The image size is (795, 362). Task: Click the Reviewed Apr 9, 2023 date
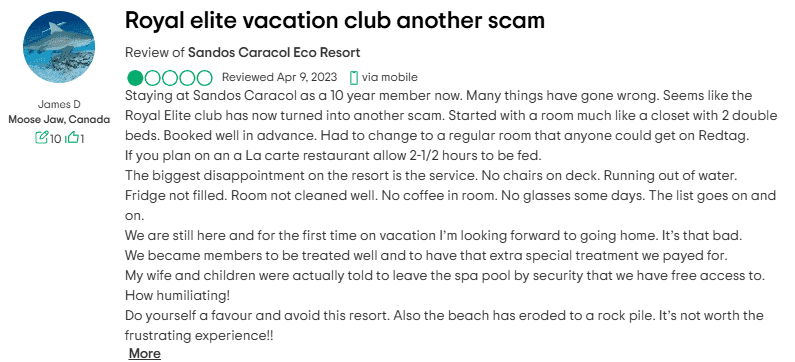pos(279,77)
